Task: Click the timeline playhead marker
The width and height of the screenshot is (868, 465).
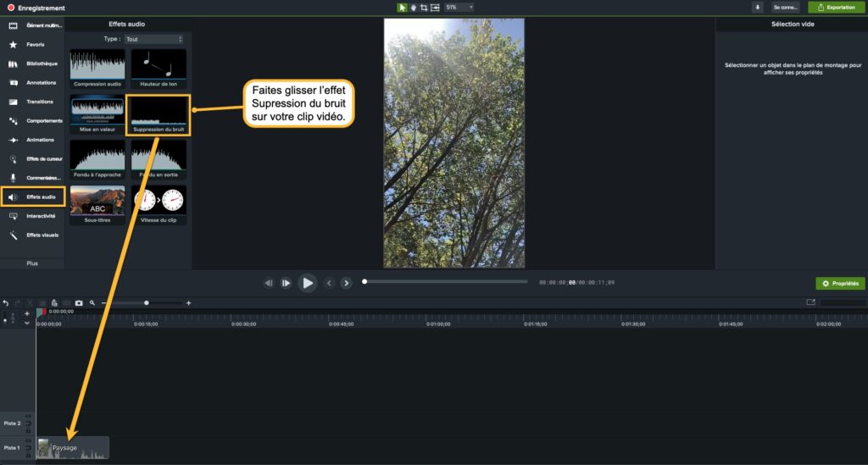Action: [x=41, y=312]
